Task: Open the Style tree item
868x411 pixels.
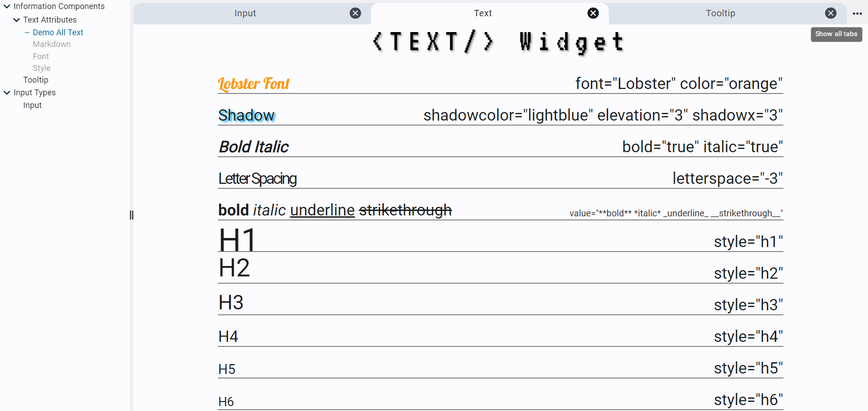Action: 42,68
